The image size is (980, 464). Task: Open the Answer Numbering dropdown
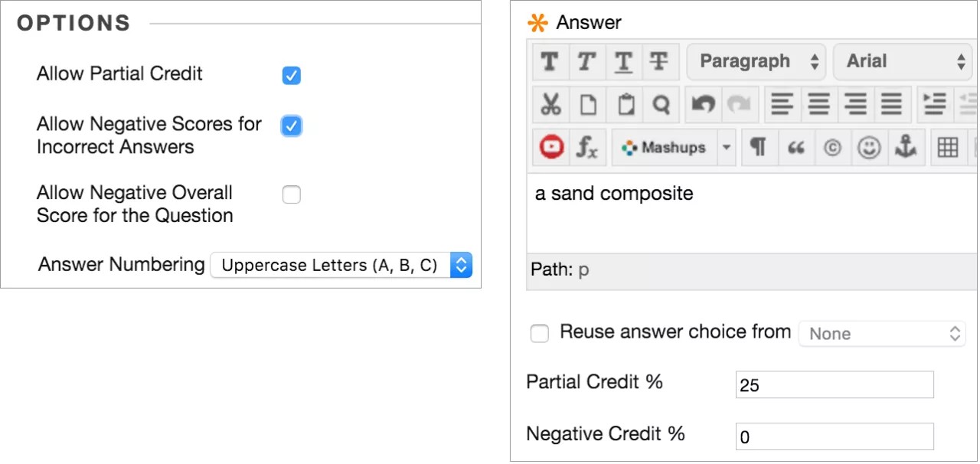(341, 266)
